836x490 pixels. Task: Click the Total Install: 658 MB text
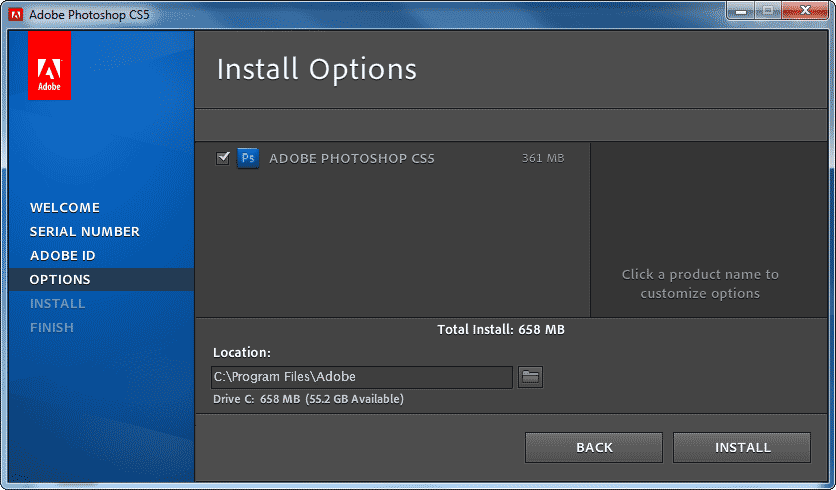point(501,330)
